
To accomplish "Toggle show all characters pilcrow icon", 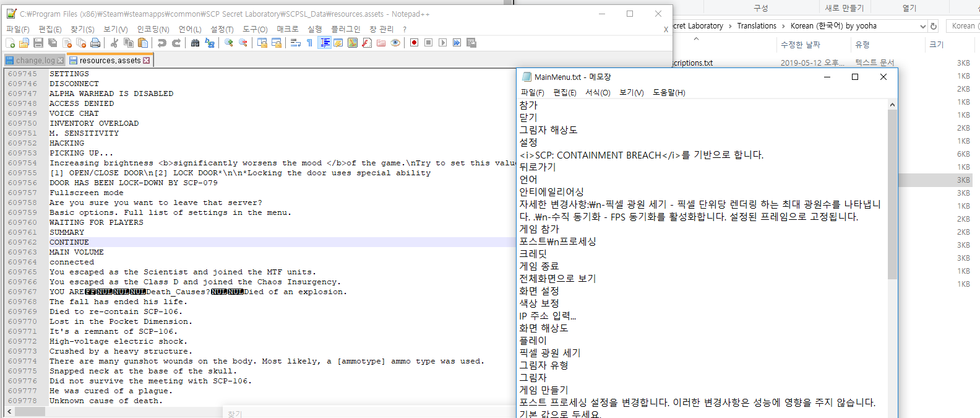I will click(x=310, y=43).
